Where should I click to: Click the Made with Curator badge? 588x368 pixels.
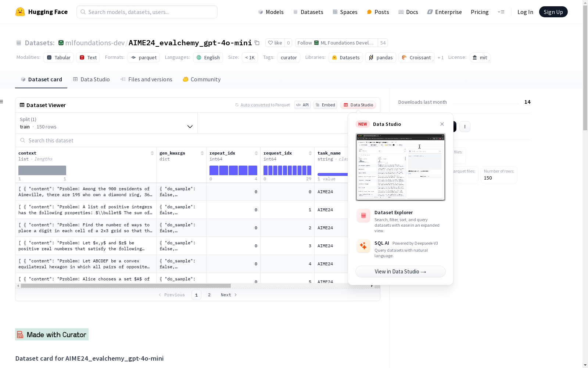52,334
